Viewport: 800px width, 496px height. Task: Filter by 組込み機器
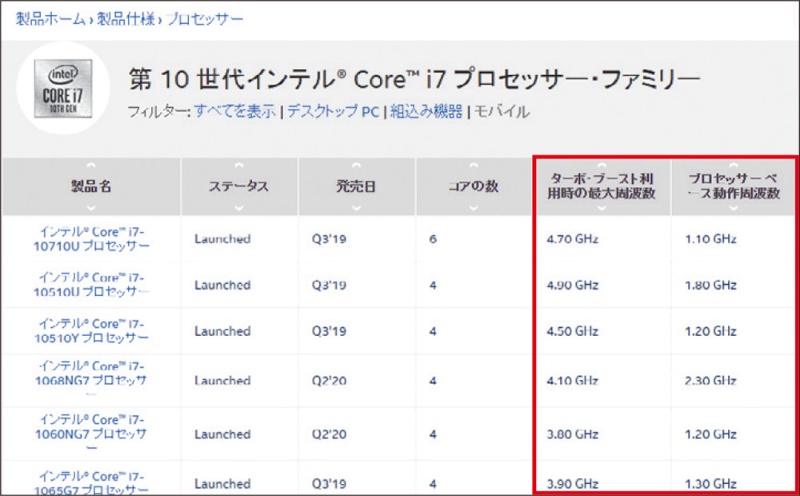(x=426, y=111)
